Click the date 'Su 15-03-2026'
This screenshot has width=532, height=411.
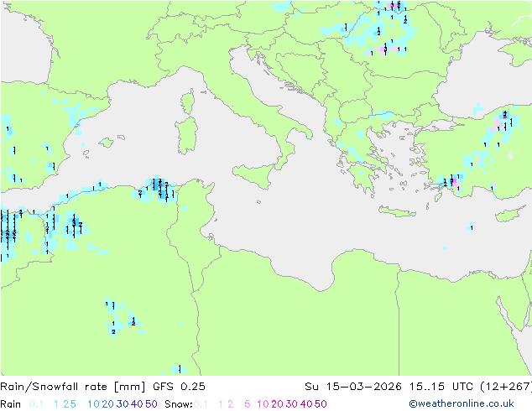(x=353, y=387)
